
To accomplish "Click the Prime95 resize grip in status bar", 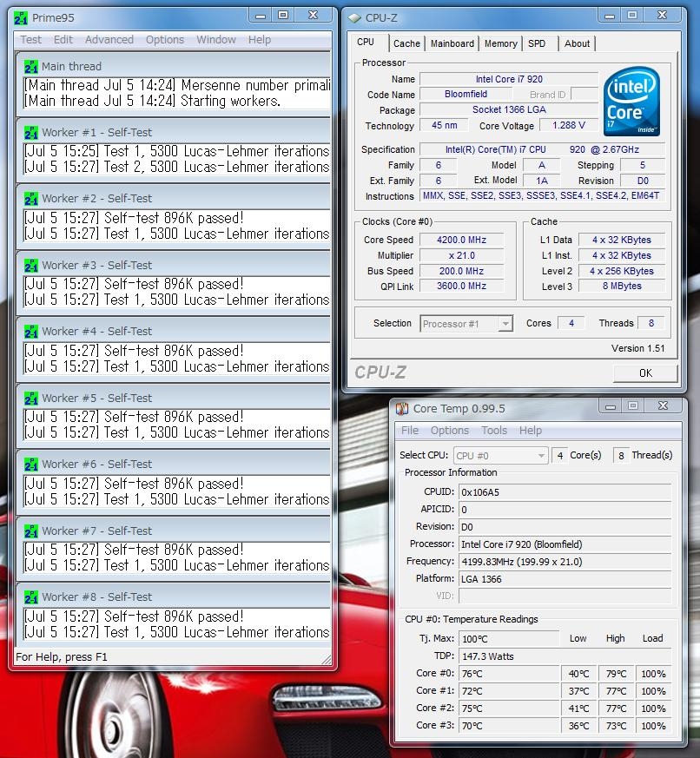I will click(327, 659).
